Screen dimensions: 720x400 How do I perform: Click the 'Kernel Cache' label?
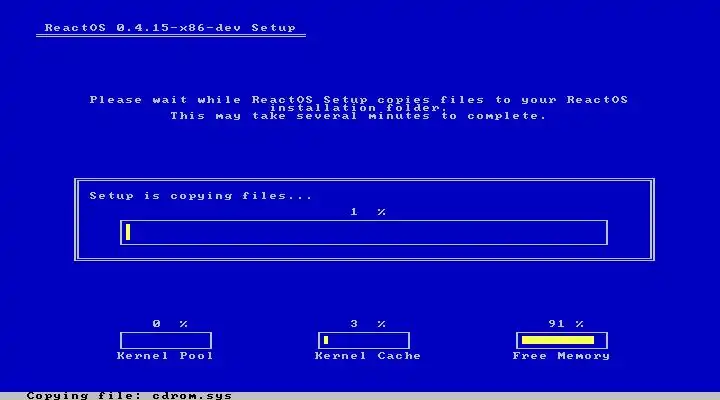click(x=368, y=356)
